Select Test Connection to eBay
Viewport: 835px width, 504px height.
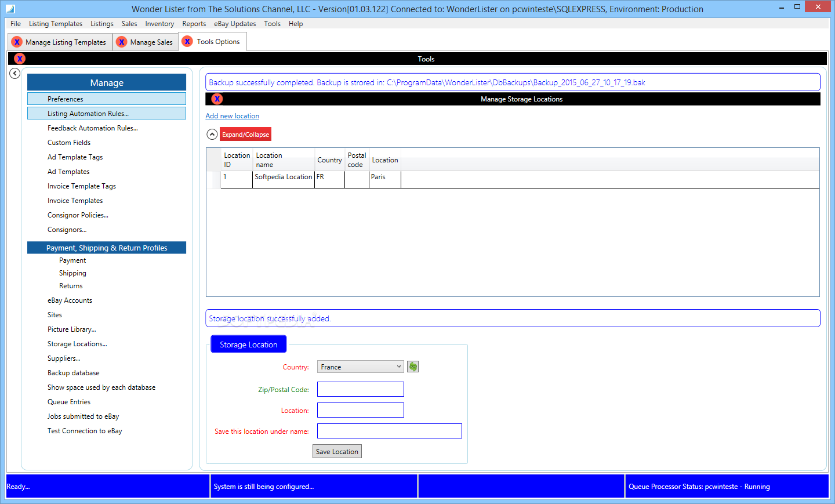85,431
